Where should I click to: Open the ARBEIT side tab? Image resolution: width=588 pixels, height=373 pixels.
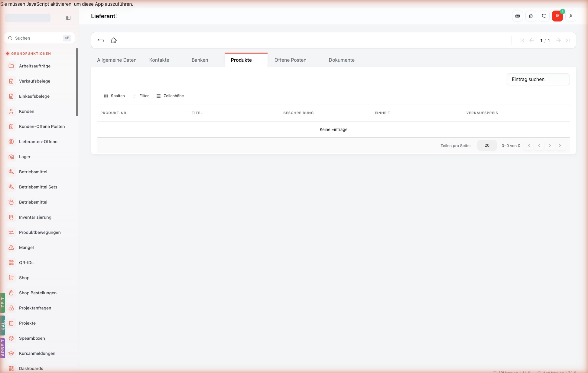click(3, 348)
